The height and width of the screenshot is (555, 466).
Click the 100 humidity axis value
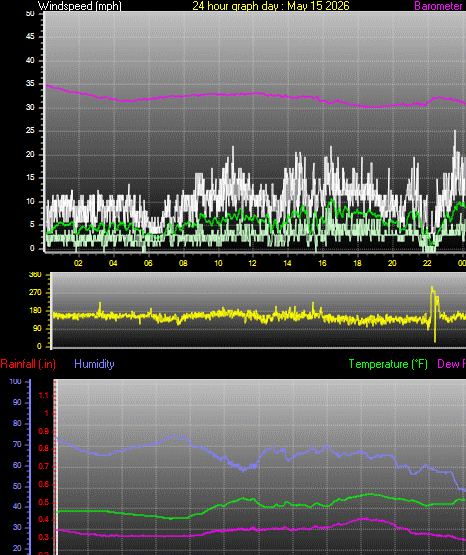[x=15, y=382]
